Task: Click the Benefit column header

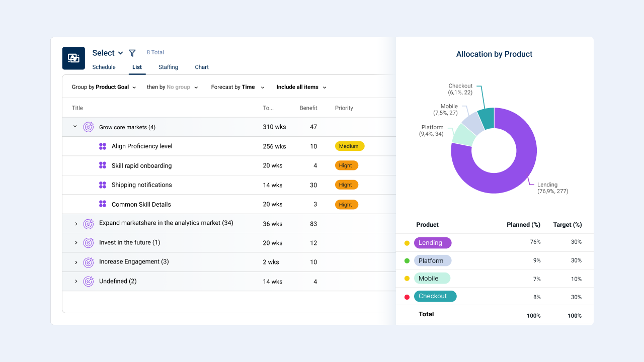Action: point(308,108)
